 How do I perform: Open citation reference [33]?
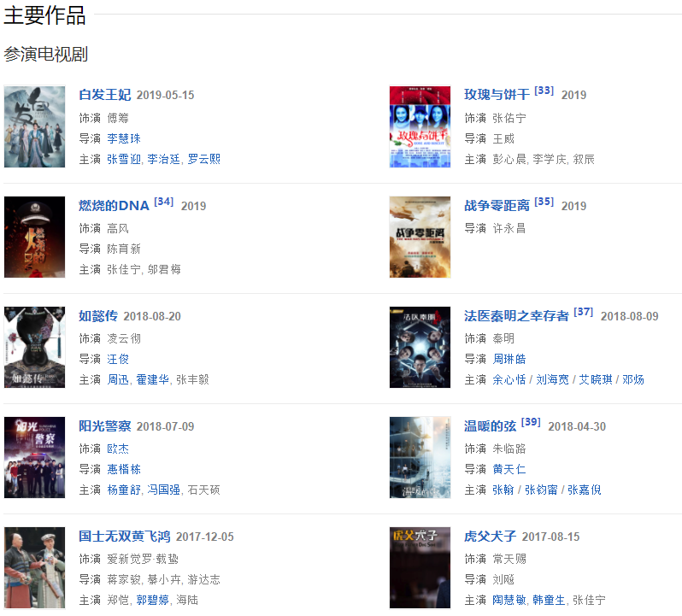(544, 91)
